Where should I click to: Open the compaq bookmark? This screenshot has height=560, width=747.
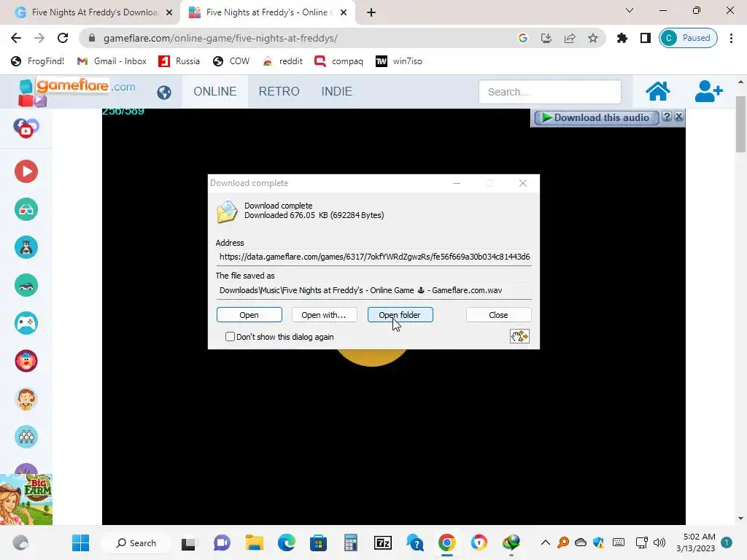point(338,61)
